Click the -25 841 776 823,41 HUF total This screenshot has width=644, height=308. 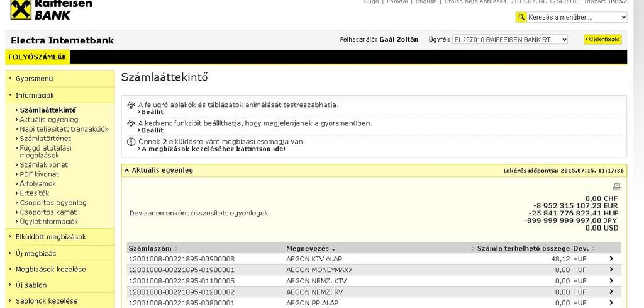coord(574,214)
